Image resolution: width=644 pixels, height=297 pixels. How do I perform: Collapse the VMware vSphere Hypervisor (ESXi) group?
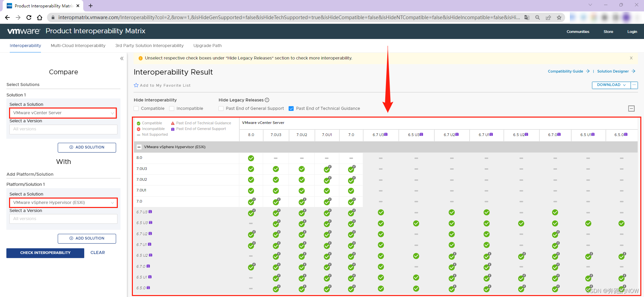(x=139, y=147)
